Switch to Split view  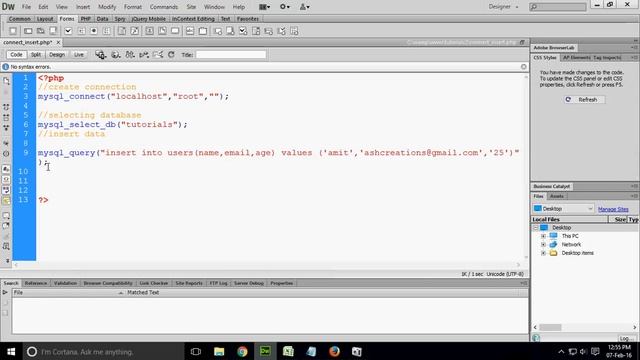coord(36,54)
